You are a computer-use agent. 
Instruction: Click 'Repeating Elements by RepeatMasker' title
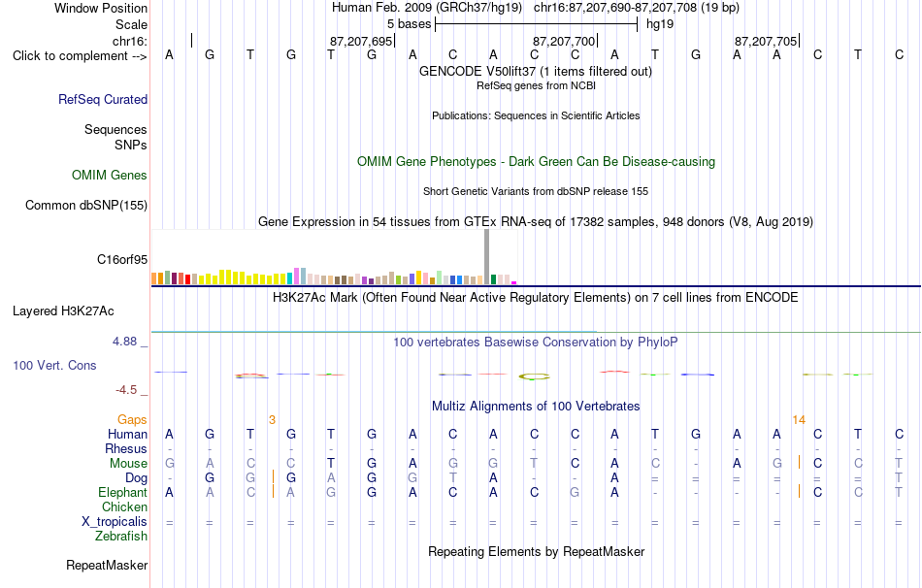pos(537,551)
